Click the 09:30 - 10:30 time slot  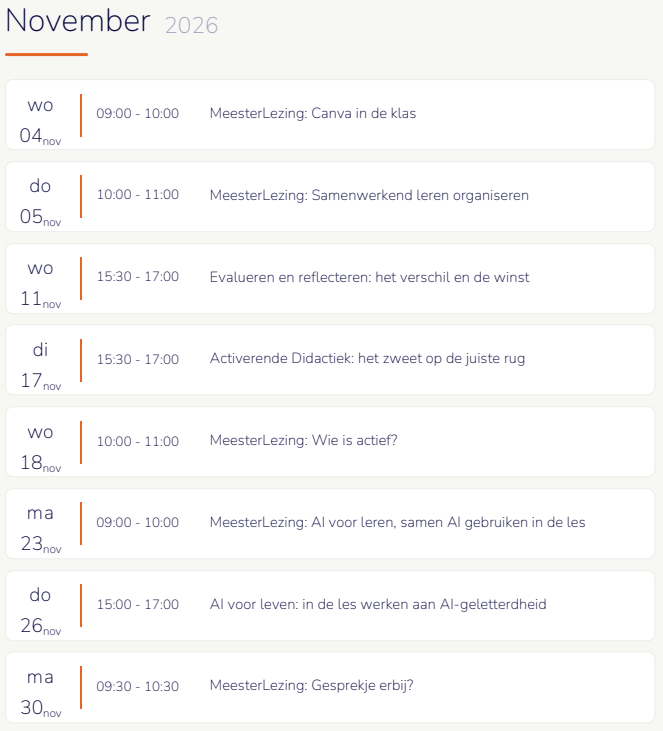coord(138,686)
